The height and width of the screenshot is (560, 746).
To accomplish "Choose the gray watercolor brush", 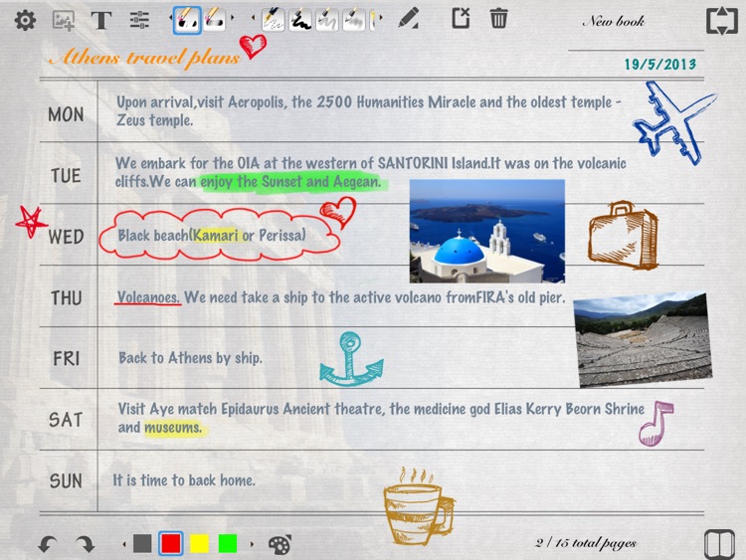I will (x=327, y=20).
